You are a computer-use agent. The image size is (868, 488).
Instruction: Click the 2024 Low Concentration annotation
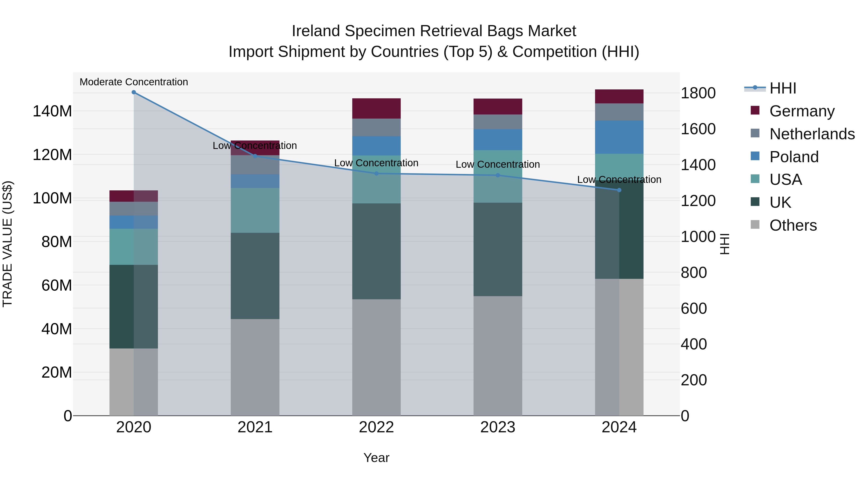619,180
